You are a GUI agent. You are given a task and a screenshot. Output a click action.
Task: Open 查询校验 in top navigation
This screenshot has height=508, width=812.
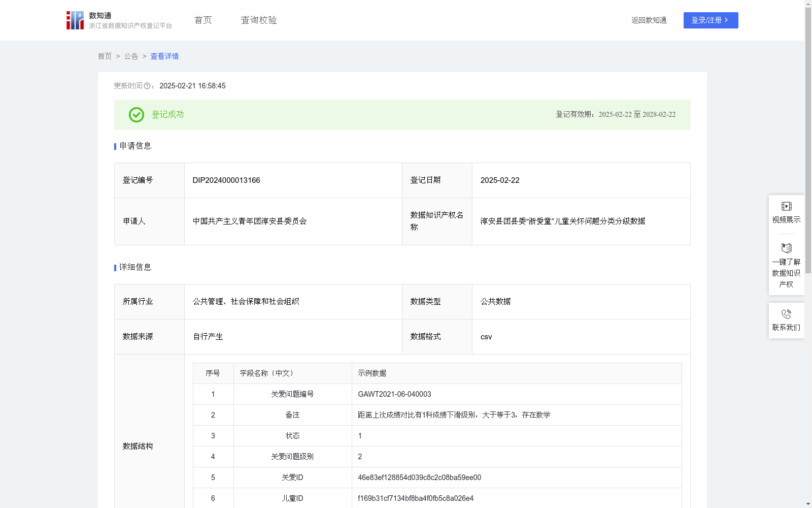click(x=259, y=20)
